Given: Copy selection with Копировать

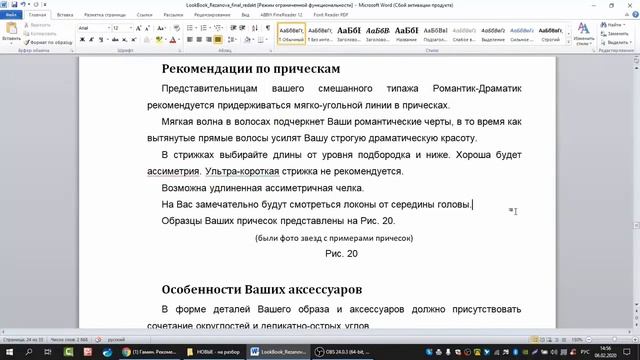Looking at the screenshot, I should pos(40,33).
